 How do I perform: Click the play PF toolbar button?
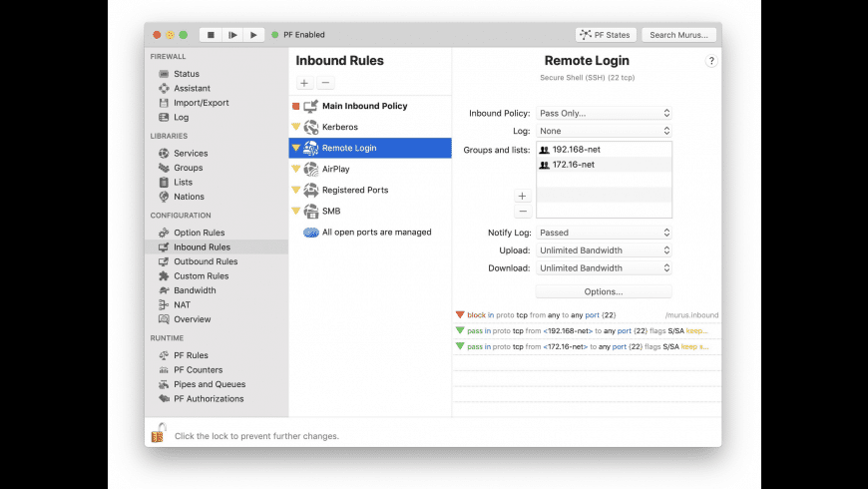(254, 35)
